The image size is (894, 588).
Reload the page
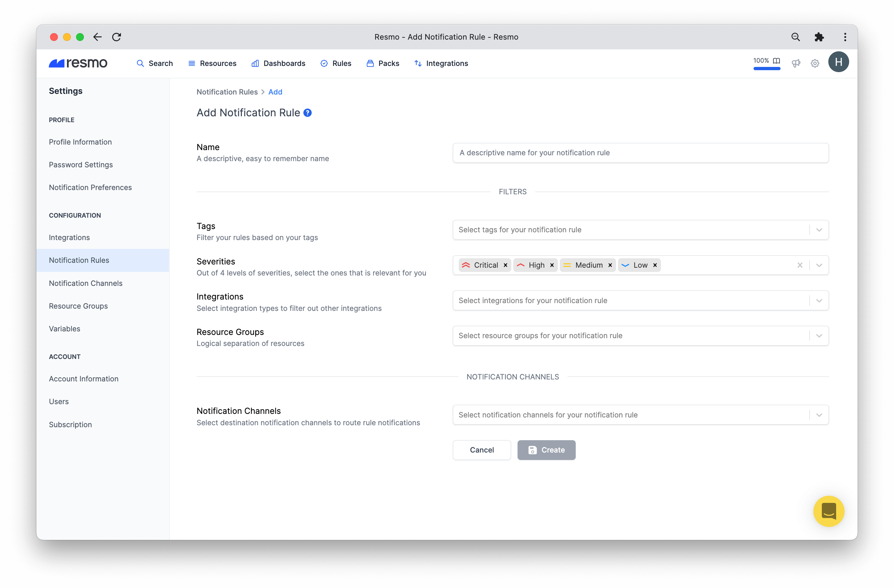tap(116, 37)
